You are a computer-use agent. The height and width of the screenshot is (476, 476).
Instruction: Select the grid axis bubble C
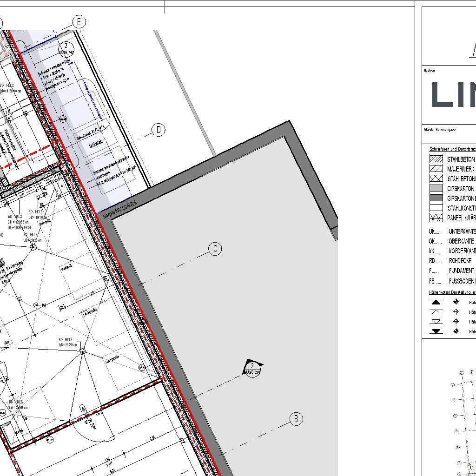pyautogui.click(x=215, y=249)
